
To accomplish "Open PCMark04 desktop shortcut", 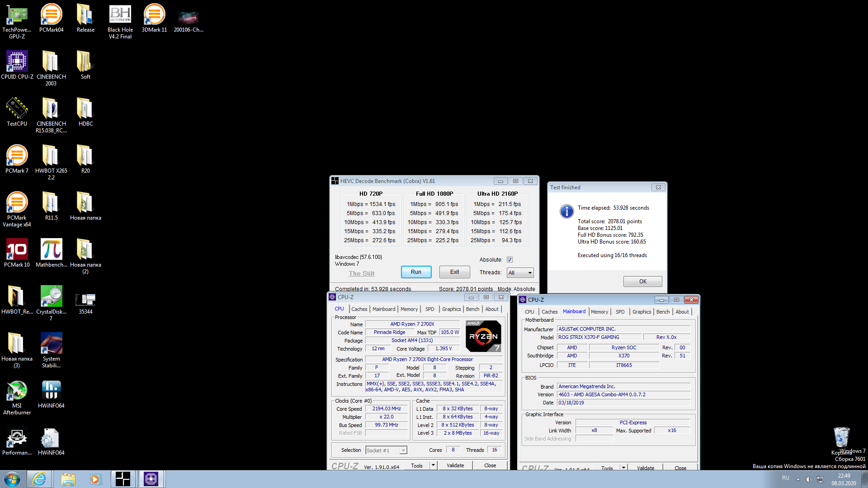I will [51, 18].
